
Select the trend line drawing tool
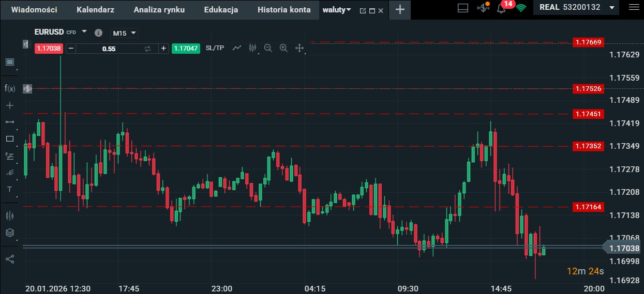(x=10, y=122)
